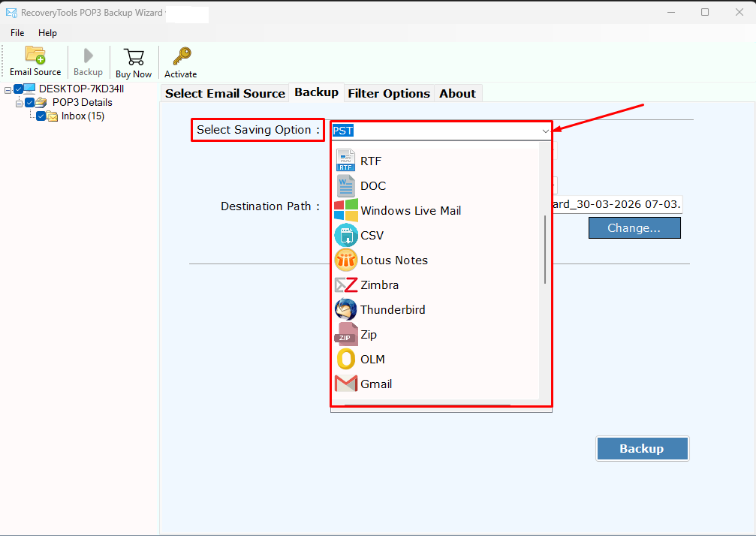
Task: Click the Backup play arrow toolbar icon
Action: (89, 56)
